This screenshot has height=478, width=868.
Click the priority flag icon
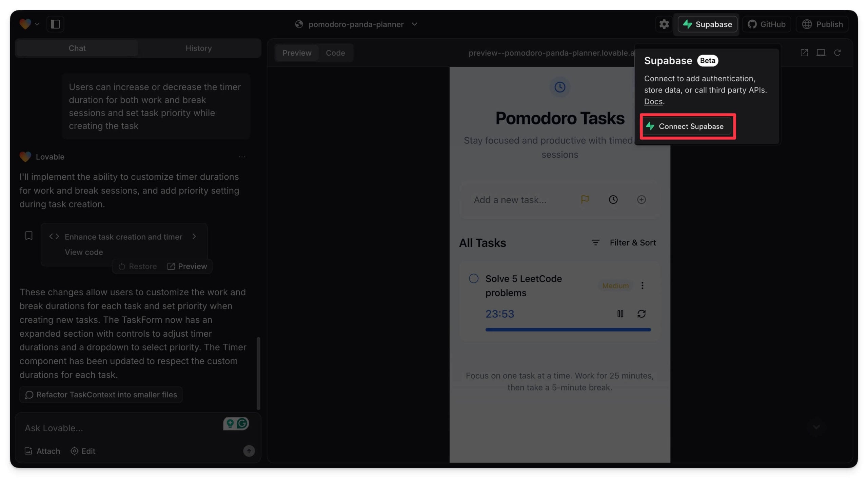585,199
